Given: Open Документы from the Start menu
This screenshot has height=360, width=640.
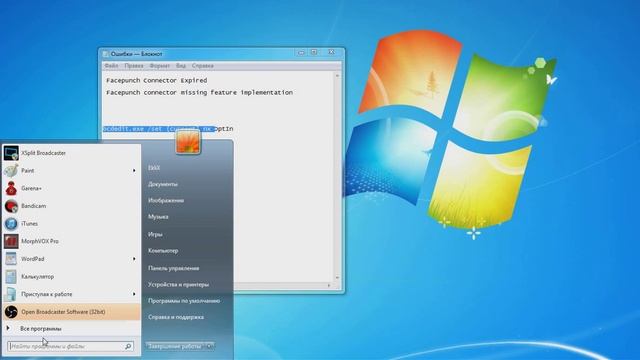Looking at the screenshot, I should (163, 184).
